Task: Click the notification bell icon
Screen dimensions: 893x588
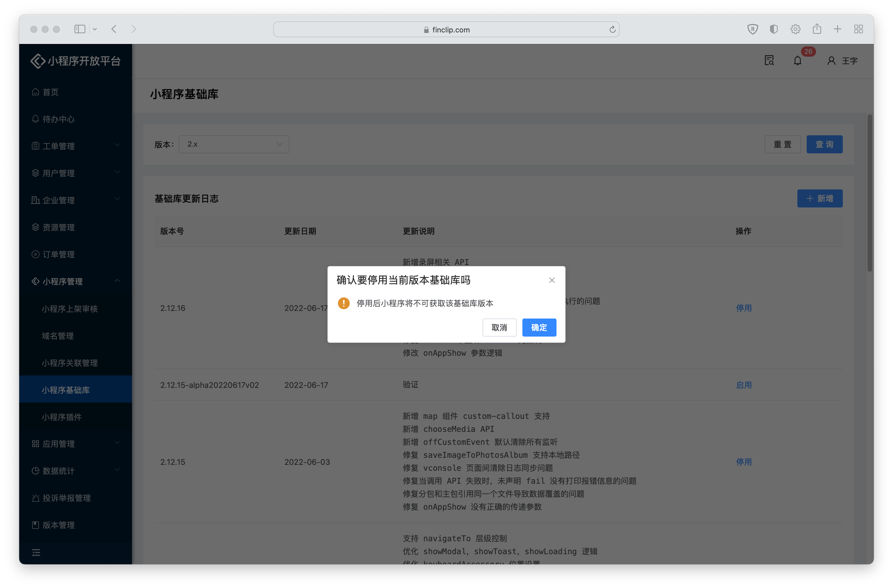Action: (x=797, y=61)
